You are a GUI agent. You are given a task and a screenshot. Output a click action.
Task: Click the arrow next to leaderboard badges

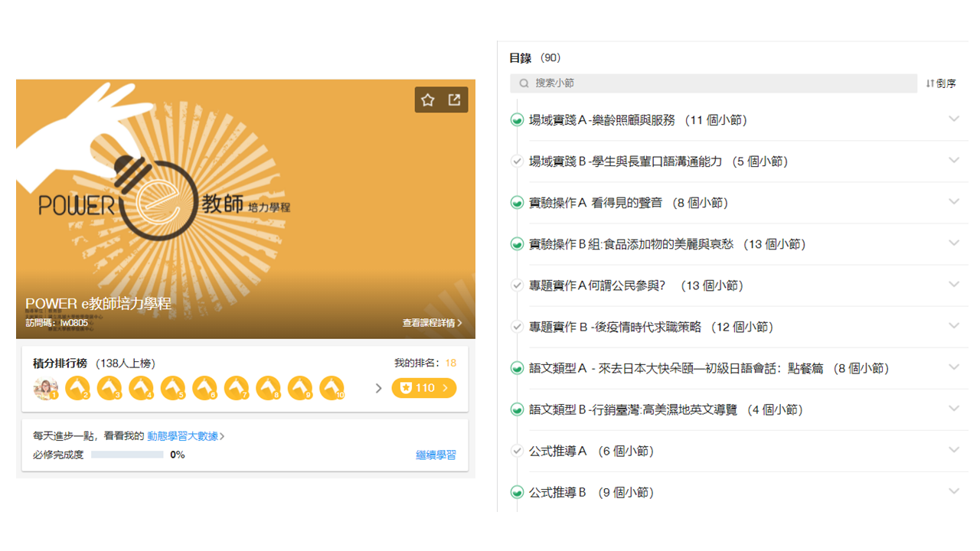point(378,389)
